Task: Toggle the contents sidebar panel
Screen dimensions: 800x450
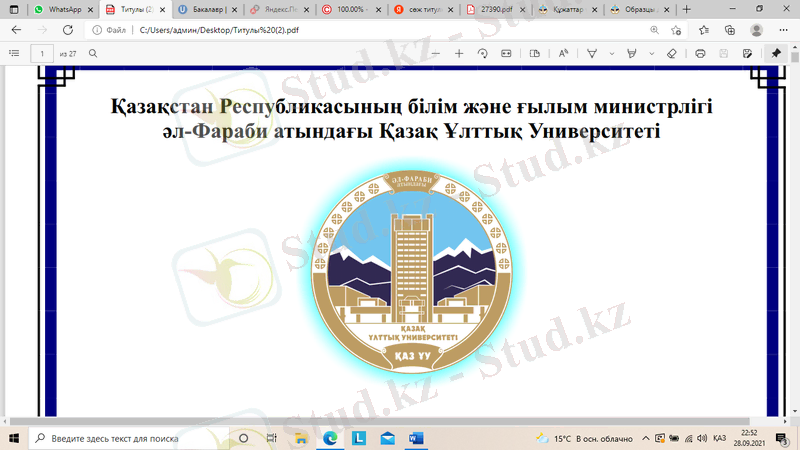Action: pyautogui.click(x=14, y=53)
